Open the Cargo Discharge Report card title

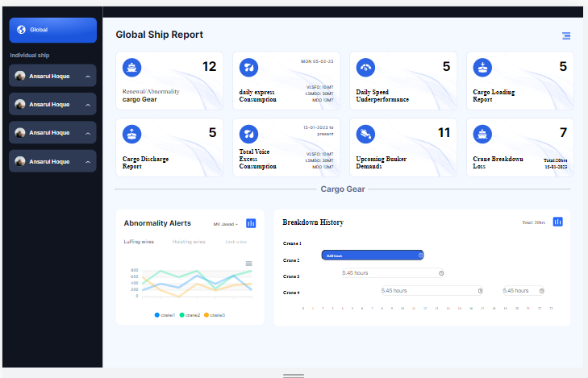point(145,163)
